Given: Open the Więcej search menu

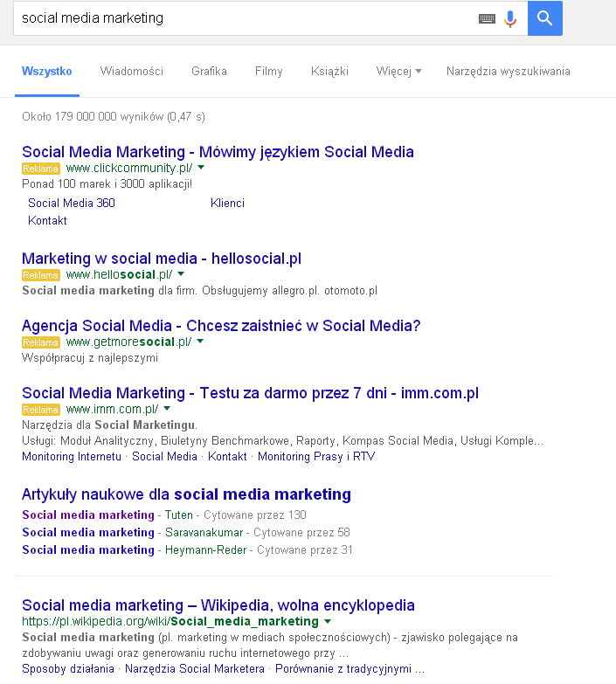Looking at the screenshot, I should (398, 72).
